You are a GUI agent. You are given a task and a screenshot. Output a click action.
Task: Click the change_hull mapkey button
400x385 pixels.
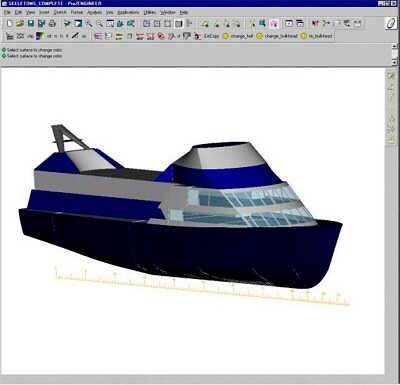238,36
